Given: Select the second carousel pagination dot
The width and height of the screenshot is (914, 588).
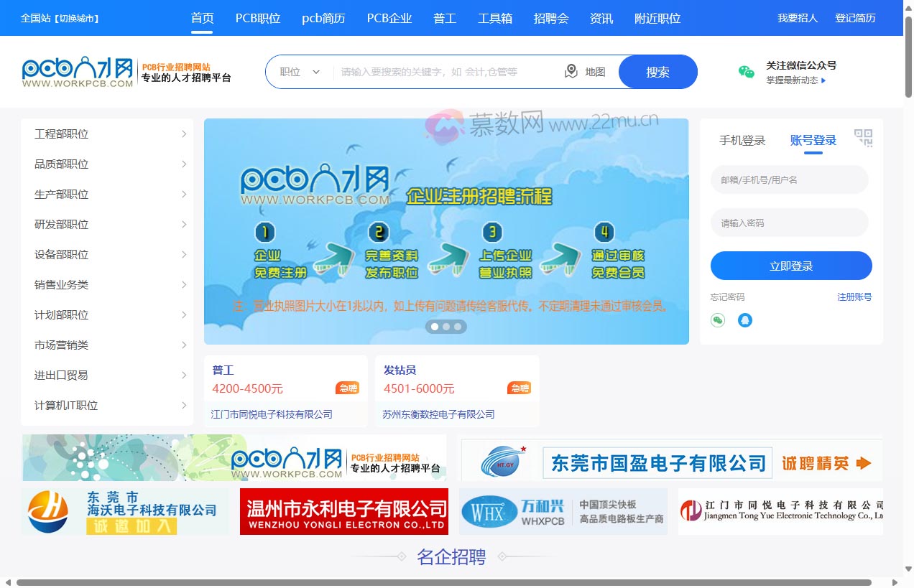Looking at the screenshot, I should (446, 326).
